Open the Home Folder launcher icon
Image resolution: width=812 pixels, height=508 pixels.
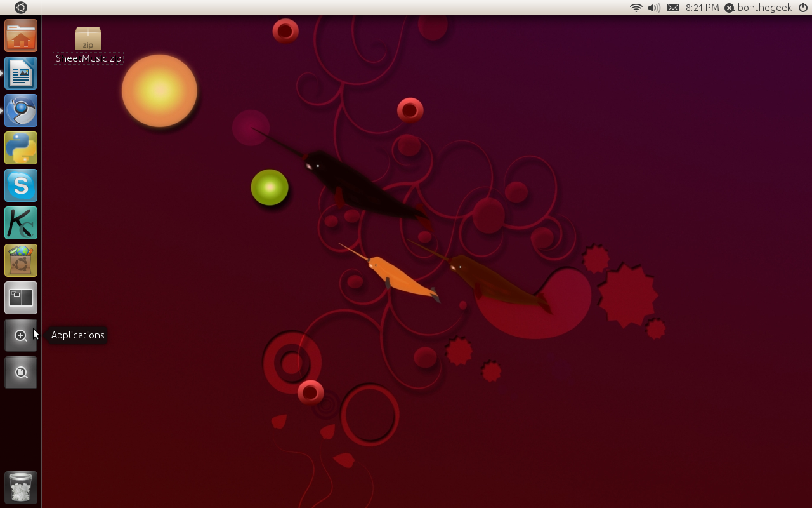pos(21,36)
